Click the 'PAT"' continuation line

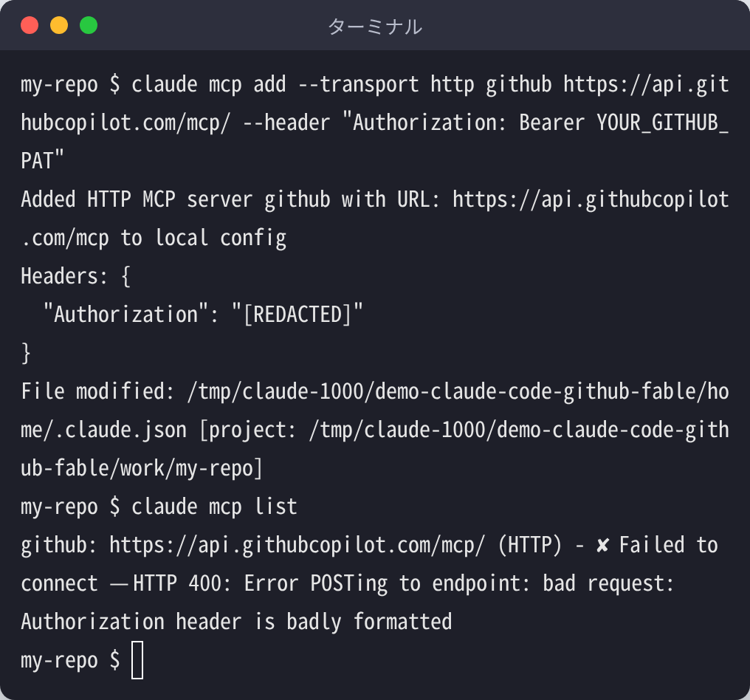pos(42,161)
